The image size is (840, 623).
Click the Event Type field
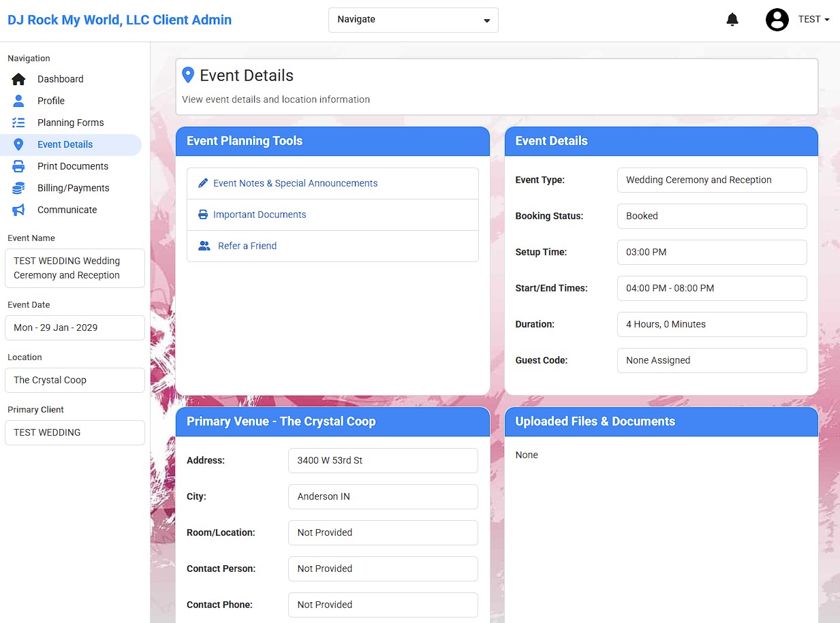pyautogui.click(x=712, y=180)
